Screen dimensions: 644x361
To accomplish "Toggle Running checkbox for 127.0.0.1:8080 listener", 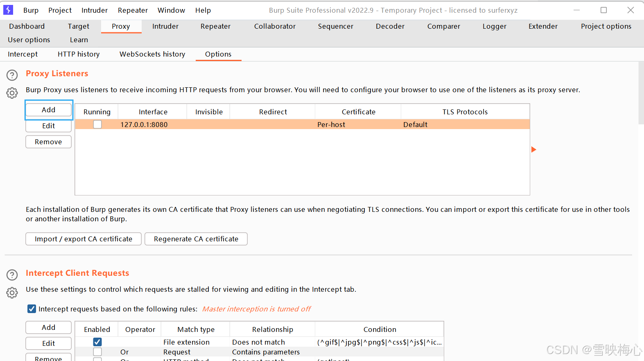I will tap(97, 124).
